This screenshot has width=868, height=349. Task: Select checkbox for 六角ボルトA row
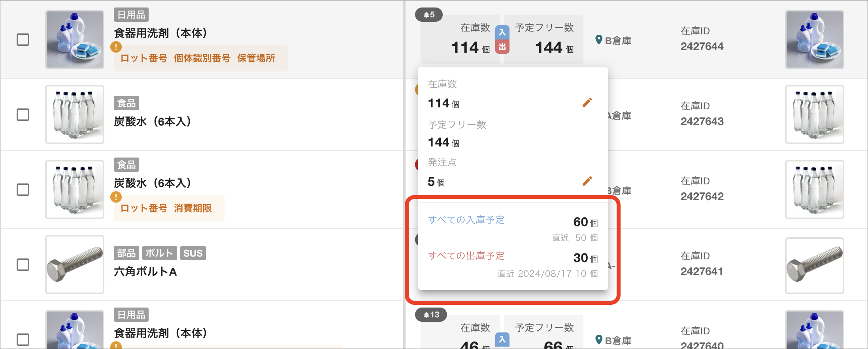click(23, 265)
